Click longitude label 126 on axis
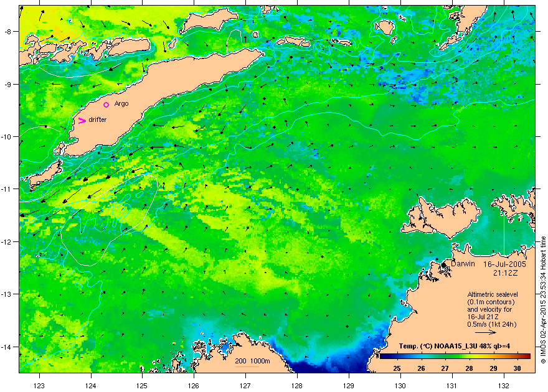Screen dimensions: 548x392 [x=194, y=386]
